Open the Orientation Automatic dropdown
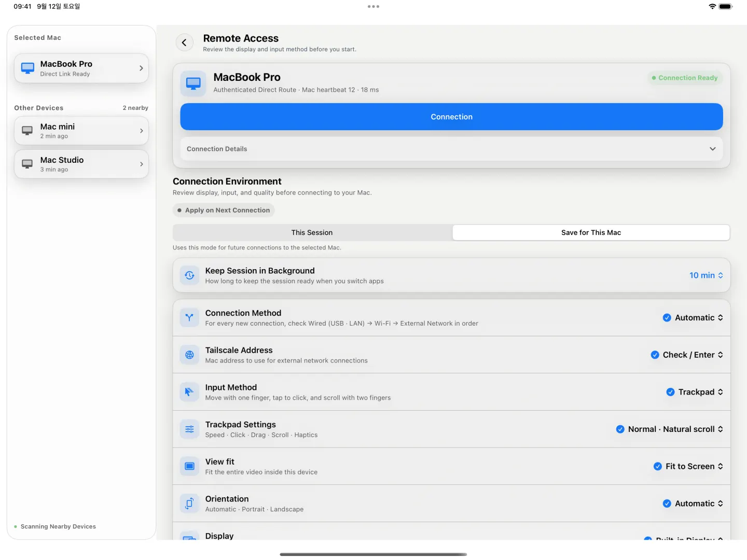This screenshot has height=560, width=747. click(x=693, y=503)
